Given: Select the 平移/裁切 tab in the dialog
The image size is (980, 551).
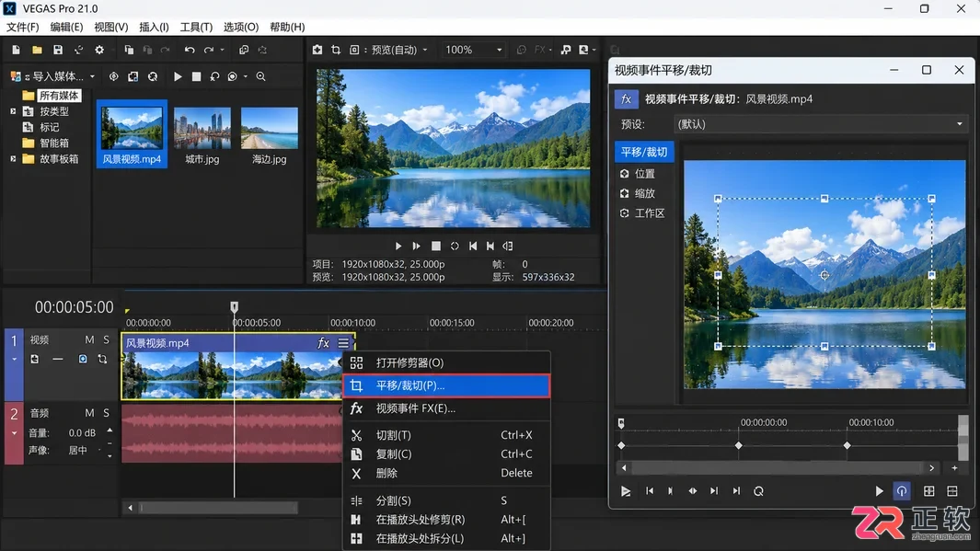Looking at the screenshot, I should (644, 152).
